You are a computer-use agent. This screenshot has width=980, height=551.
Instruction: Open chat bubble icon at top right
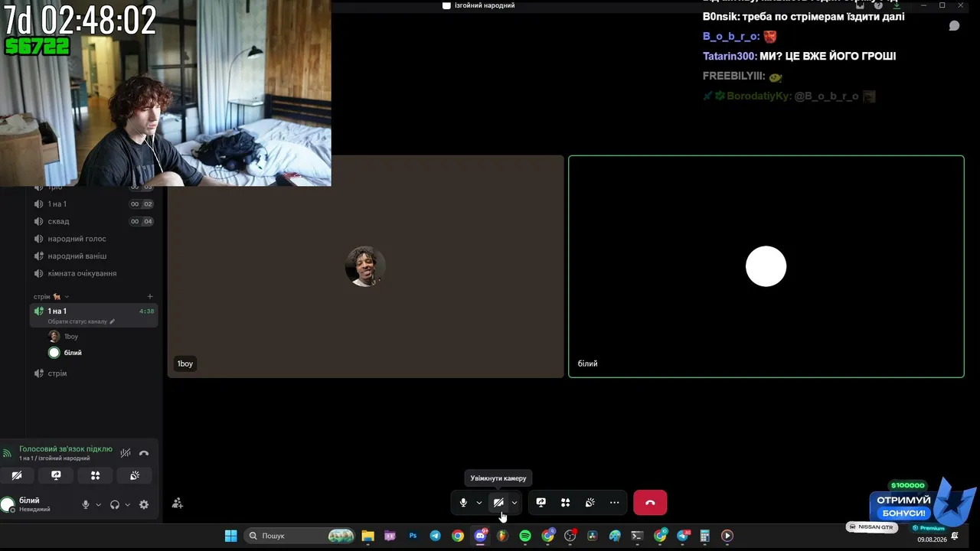click(955, 26)
